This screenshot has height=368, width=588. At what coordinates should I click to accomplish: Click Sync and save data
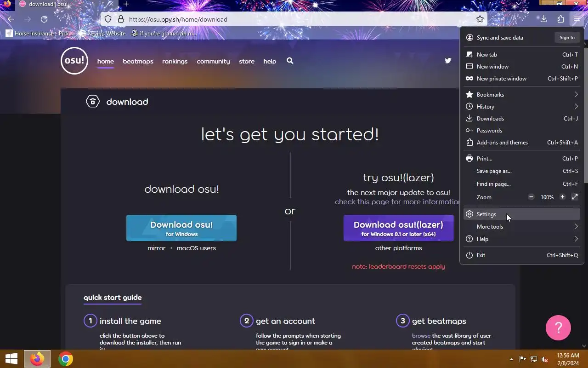point(500,38)
